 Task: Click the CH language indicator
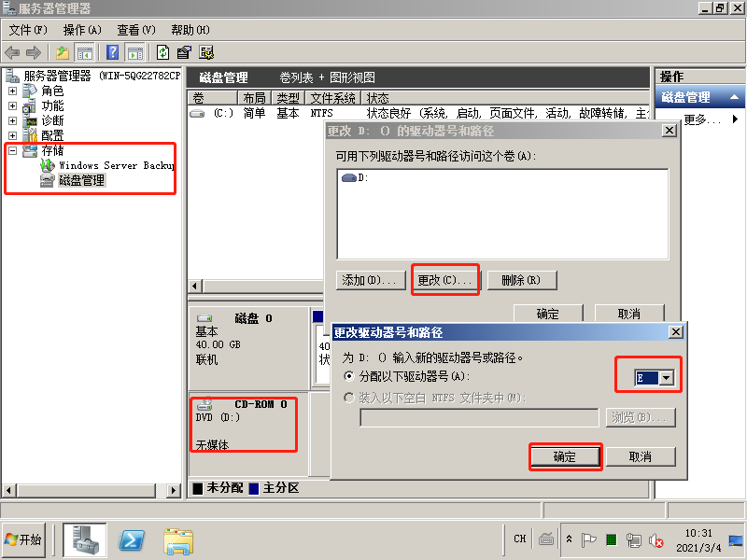(520, 539)
